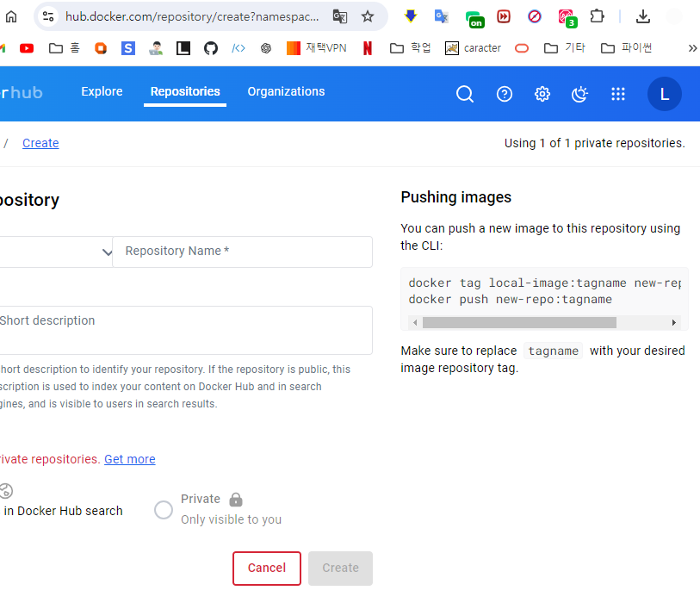Screen dimensions: 700x609
Task: Open the Netflix bookmark icon
Action: pyautogui.click(x=368, y=47)
